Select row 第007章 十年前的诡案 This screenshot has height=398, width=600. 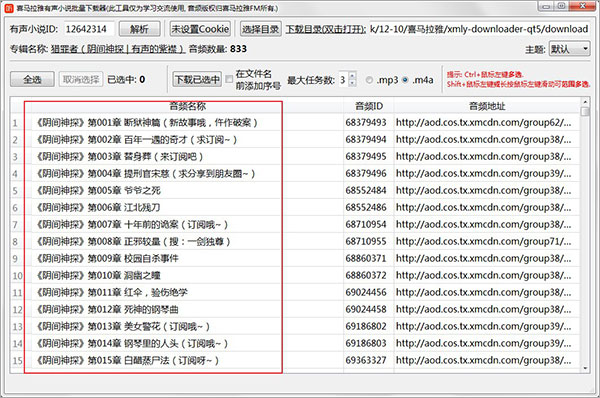pos(188,225)
